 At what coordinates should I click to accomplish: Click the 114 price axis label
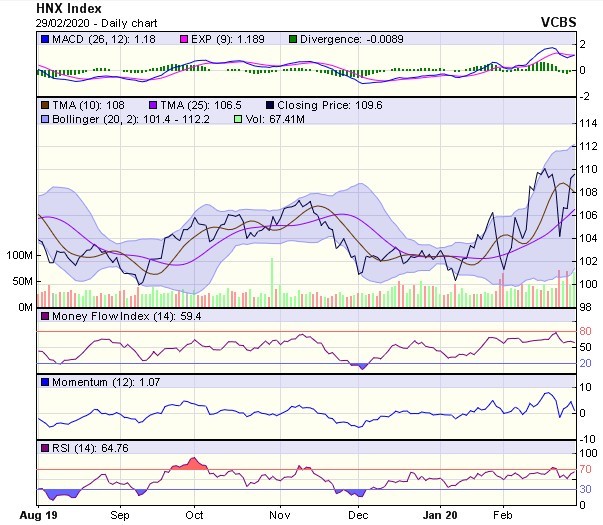(586, 124)
